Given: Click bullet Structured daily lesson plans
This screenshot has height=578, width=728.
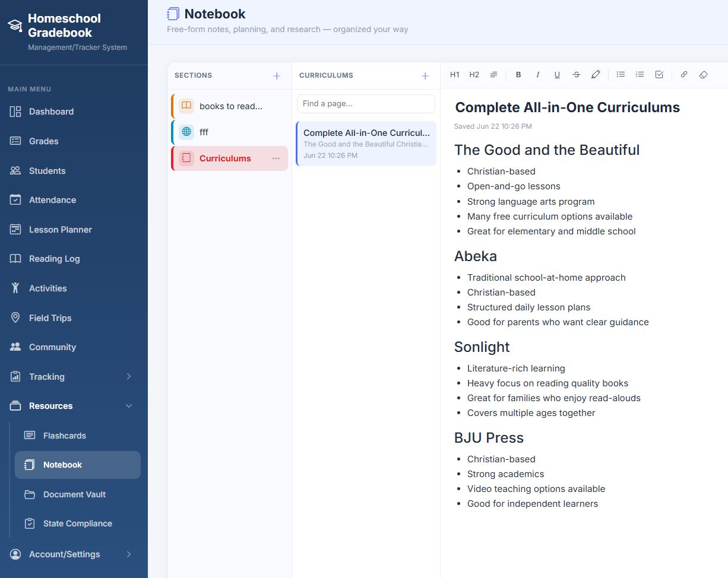Looking at the screenshot, I should (528, 307).
